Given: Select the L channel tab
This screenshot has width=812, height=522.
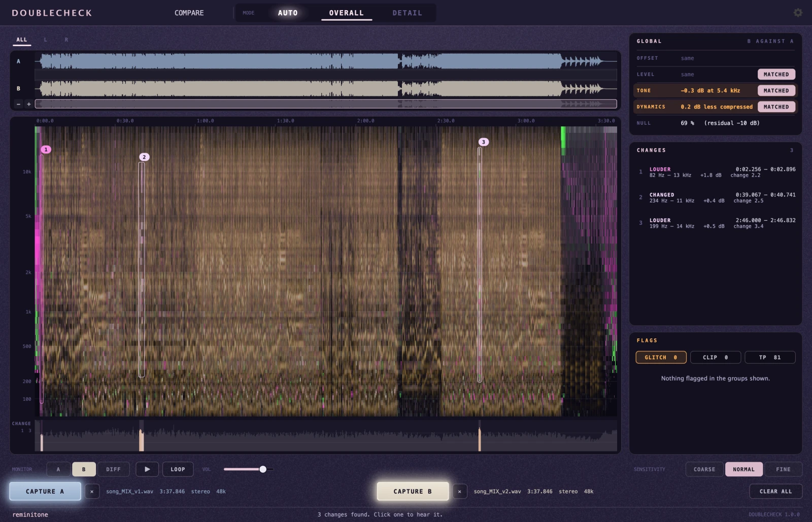Looking at the screenshot, I should [45, 40].
